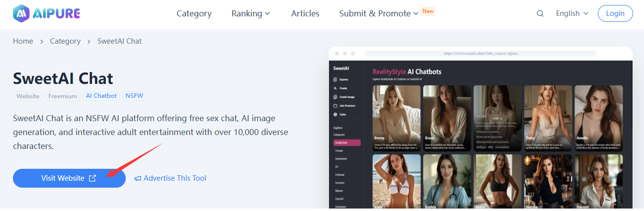This screenshot has width=644, height=211.
Task: Click the Website tag
Action: pyautogui.click(x=28, y=96)
